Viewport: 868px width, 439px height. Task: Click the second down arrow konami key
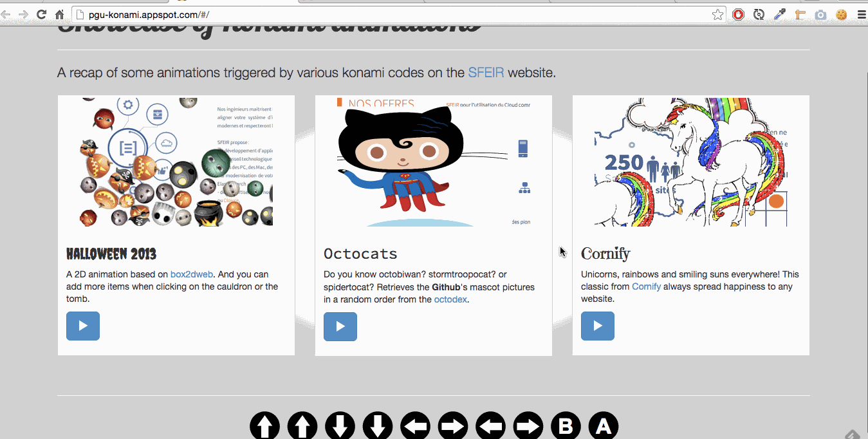(378, 426)
